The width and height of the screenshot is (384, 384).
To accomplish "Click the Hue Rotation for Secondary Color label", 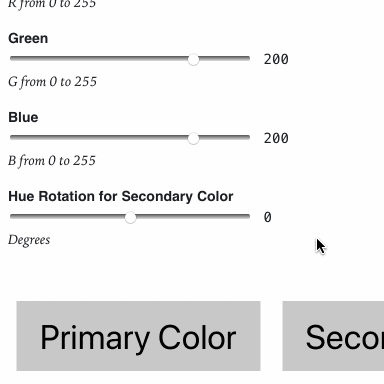I will coord(121,196).
